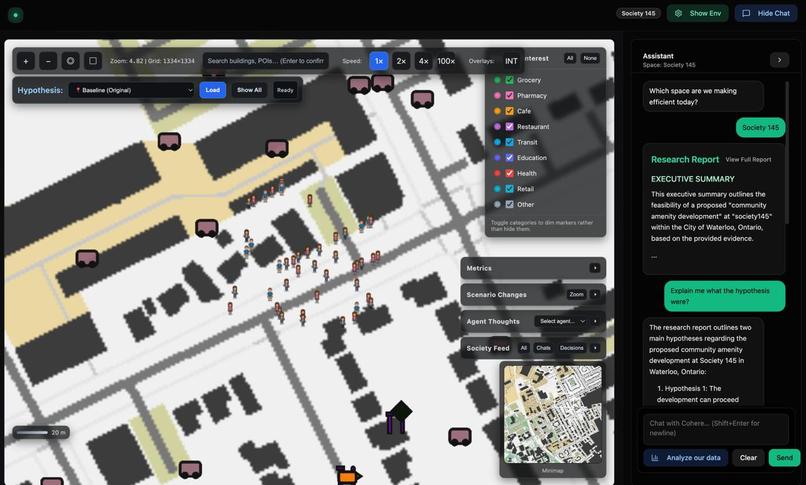
Task: Toggle the INT overlay button
Action: point(511,61)
